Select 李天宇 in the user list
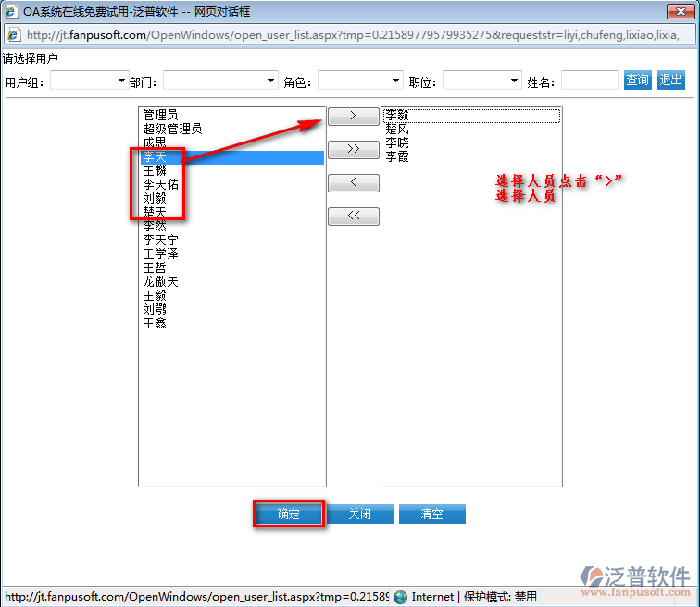Viewport: 700px width, 607px height. [231, 240]
